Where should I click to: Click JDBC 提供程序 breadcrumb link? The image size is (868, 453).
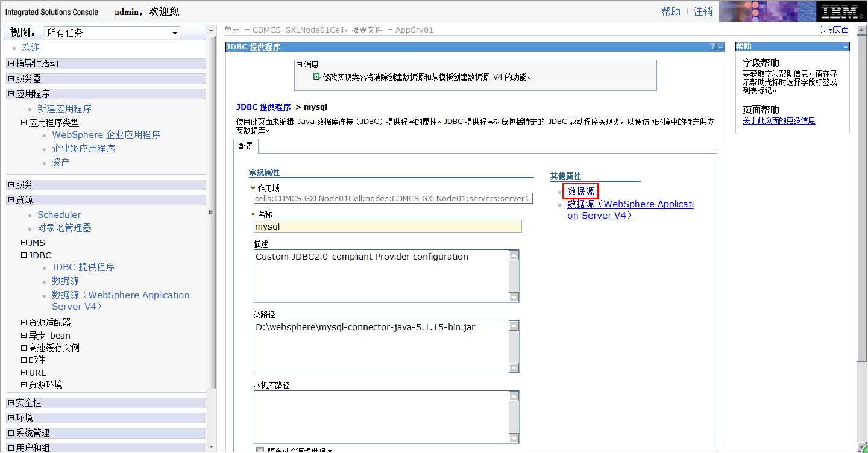click(x=263, y=107)
